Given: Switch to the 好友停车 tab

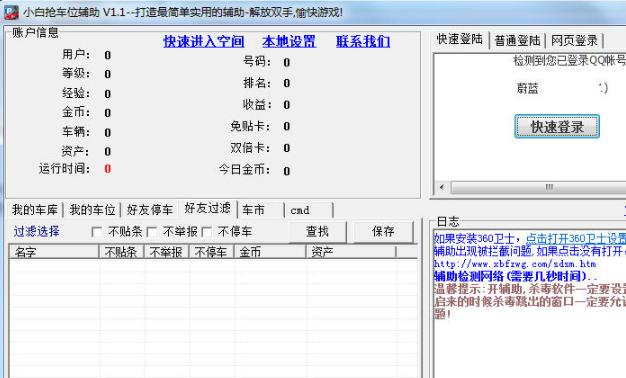Looking at the screenshot, I should pos(149,210).
